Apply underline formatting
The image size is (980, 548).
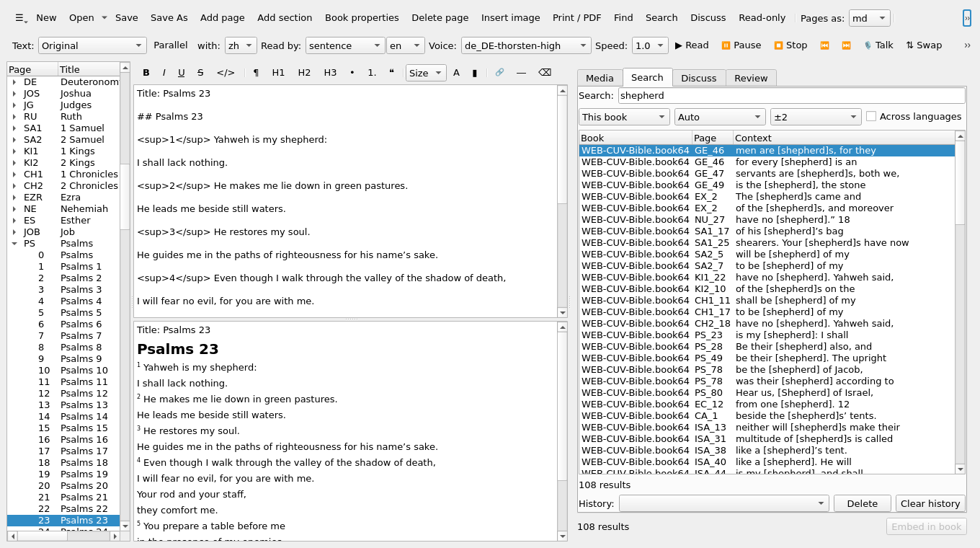(x=182, y=73)
